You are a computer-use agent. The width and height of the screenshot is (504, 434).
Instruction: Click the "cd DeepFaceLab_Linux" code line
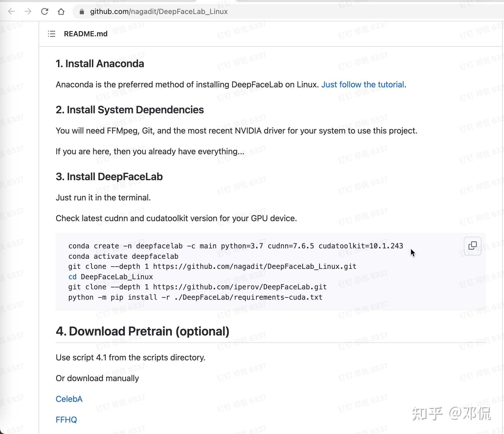pos(111,277)
